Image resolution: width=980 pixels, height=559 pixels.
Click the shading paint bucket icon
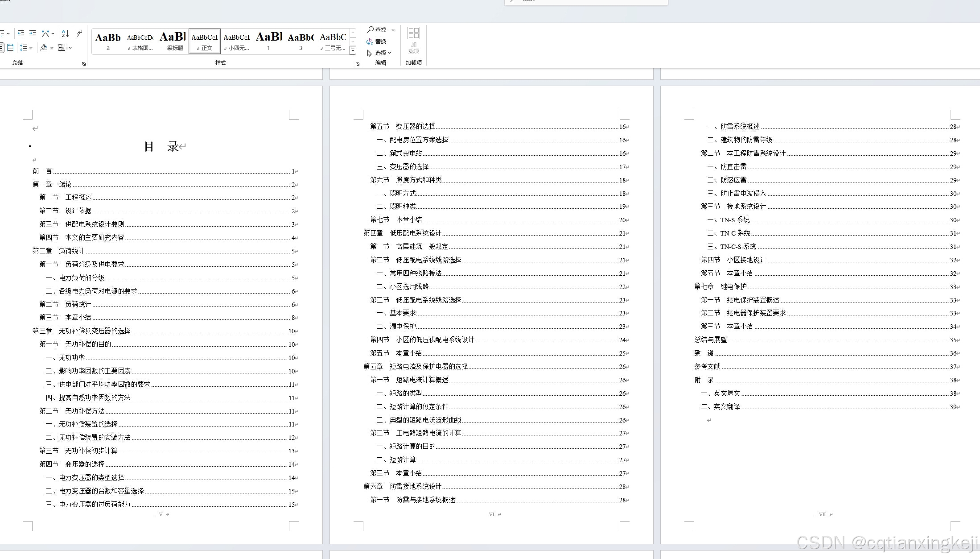44,48
